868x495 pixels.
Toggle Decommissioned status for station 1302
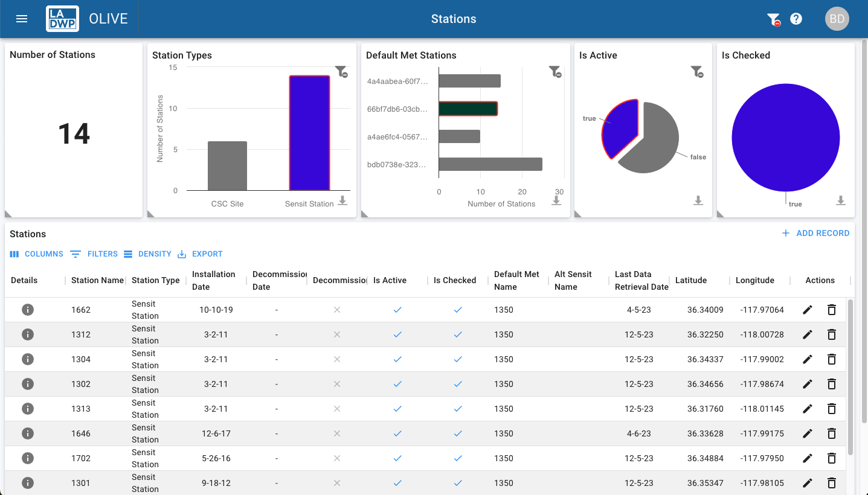[x=336, y=384]
